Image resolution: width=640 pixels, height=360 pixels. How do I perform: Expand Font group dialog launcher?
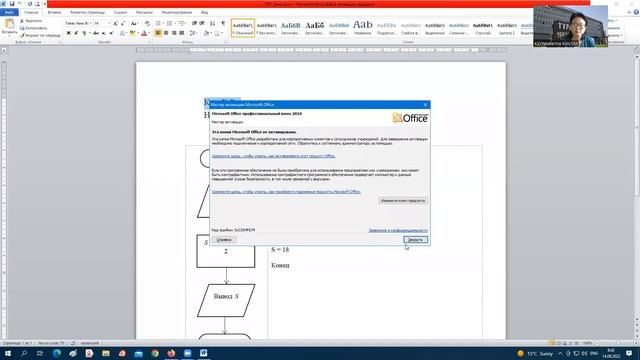[x=149, y=42]
